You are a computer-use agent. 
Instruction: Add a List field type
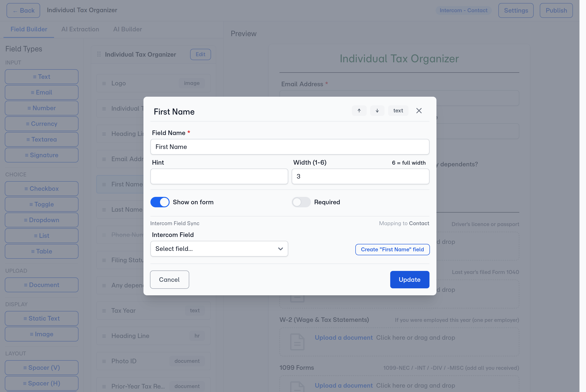(x=42, y=236)
